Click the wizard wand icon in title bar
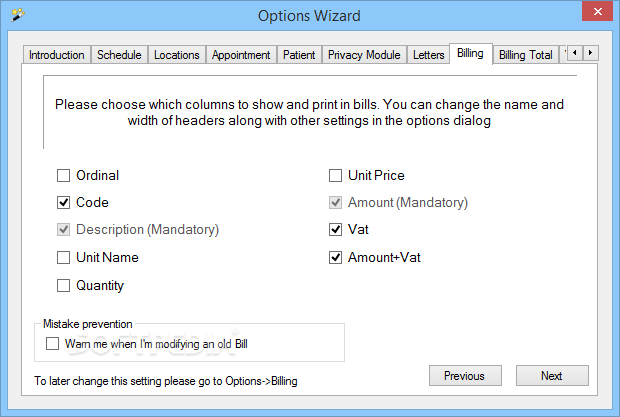Image resolution: width=620 pixels, height=417 pixels. [x=17, y=15]
